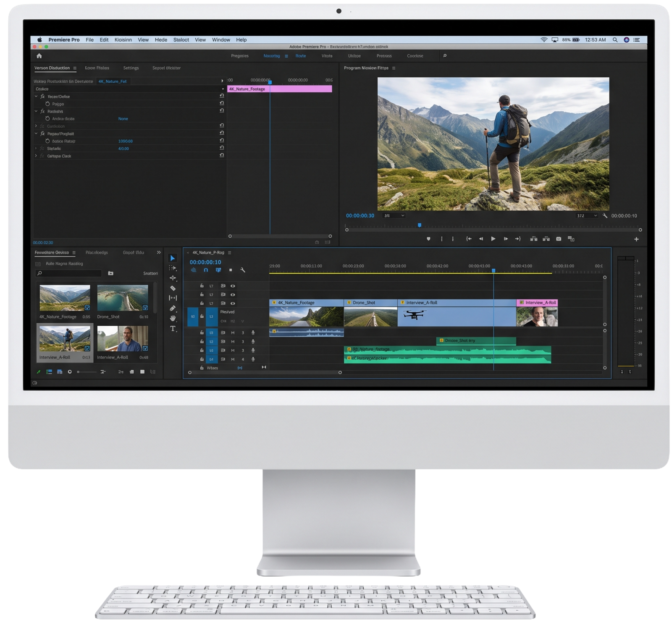Toggle lock on top video track
The image size is (672, 625).
tap(202, 286)
